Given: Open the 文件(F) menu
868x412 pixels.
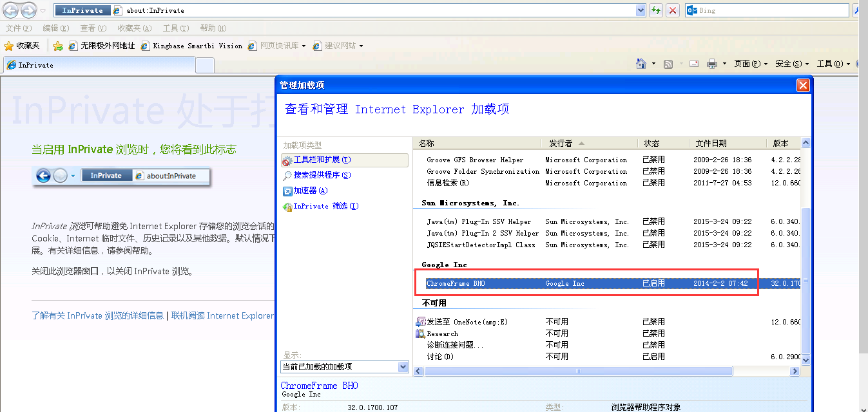Looking at the screenshot, I should pos(18,28).
